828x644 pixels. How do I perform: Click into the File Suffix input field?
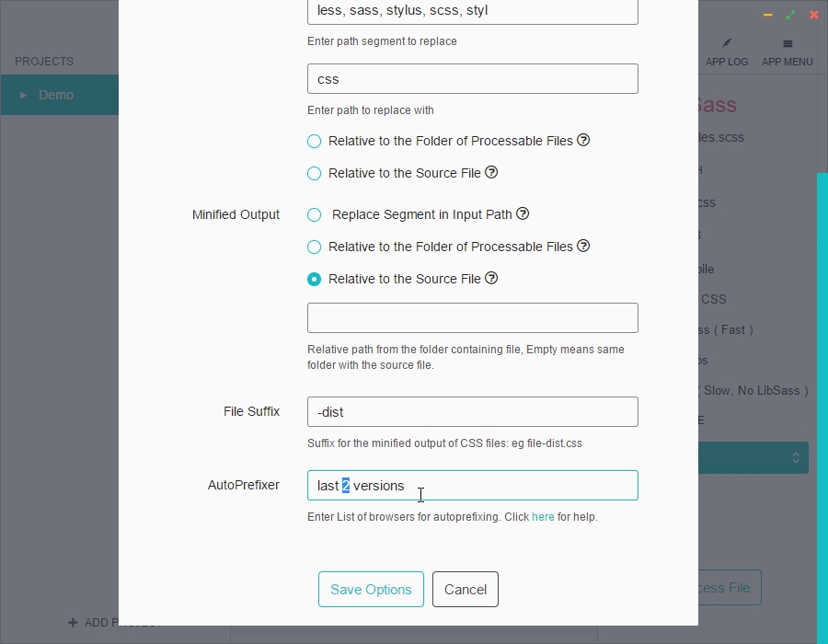coord(472,411)
